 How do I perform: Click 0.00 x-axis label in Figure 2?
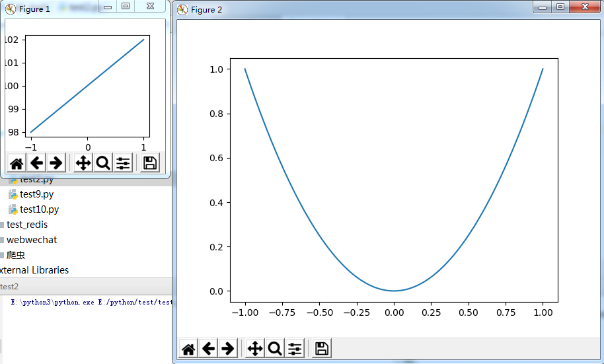click(394, 312)
